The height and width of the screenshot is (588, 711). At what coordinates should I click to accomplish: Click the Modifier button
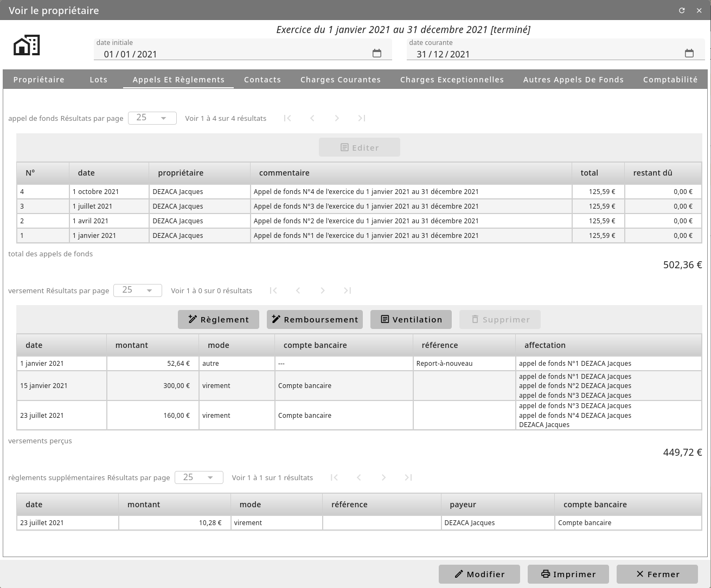tap(479, 574)
